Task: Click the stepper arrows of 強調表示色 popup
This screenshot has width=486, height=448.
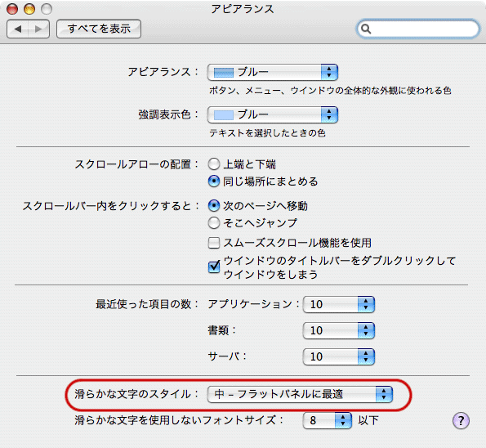Action: pos(329,114)
